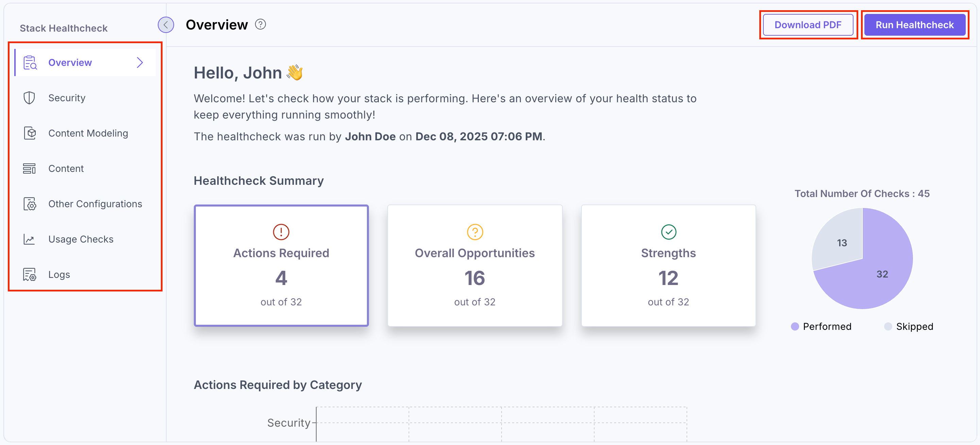Click the Strengths green checkmark icon
The height and width of the screenshot is (445, 980).
pos(668,232)
